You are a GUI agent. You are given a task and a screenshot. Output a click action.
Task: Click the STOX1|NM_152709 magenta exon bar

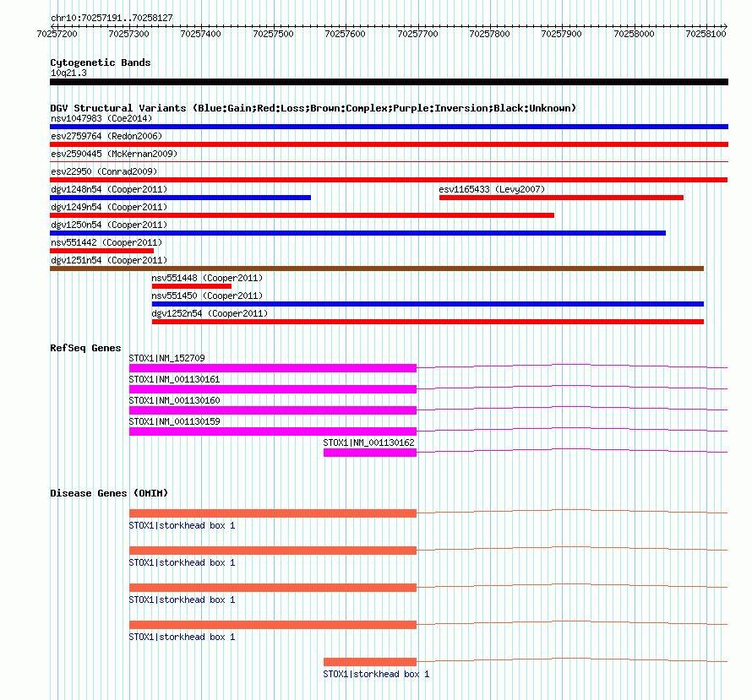pyautogui.click(x=273, y=368)
